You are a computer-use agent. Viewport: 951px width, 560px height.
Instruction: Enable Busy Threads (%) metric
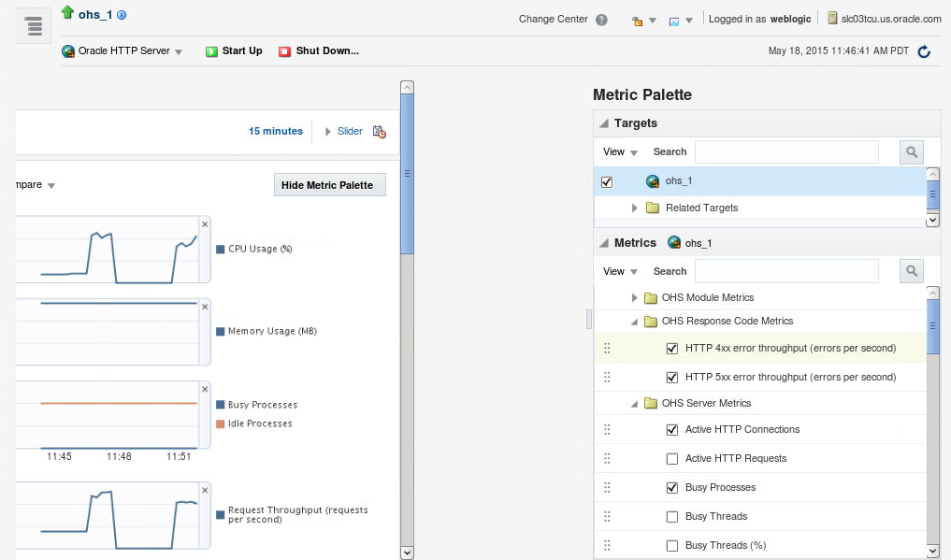(672, 546)
